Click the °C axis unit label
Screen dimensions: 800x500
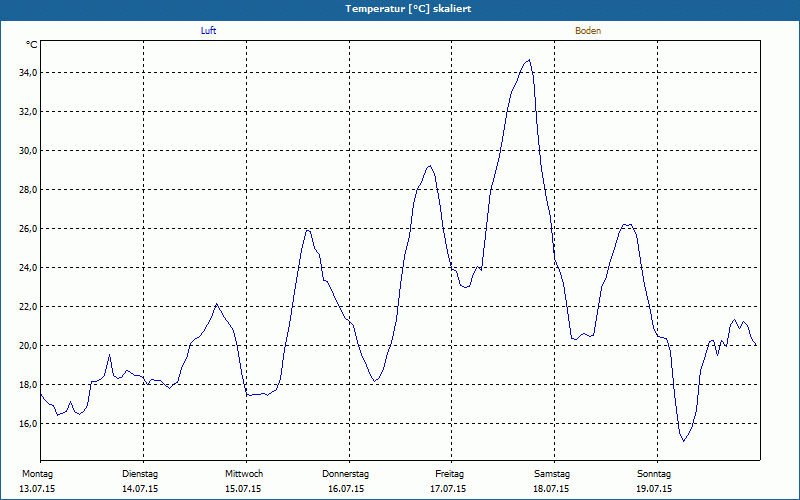click(32, 45)
